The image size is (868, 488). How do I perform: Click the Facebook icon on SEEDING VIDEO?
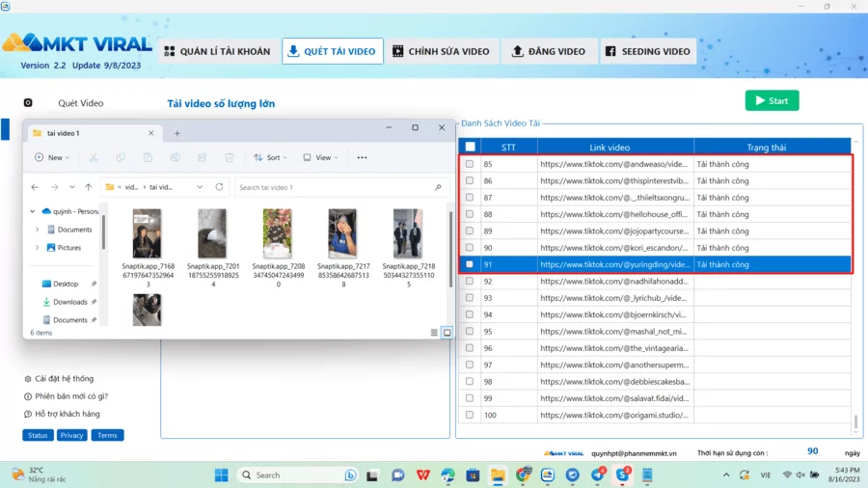coord(610,51)
